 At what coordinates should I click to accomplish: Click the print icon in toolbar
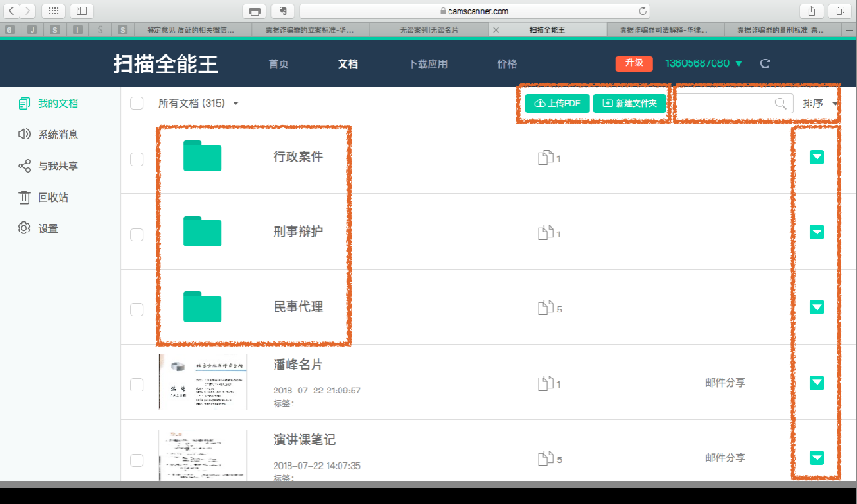[254, 10]
